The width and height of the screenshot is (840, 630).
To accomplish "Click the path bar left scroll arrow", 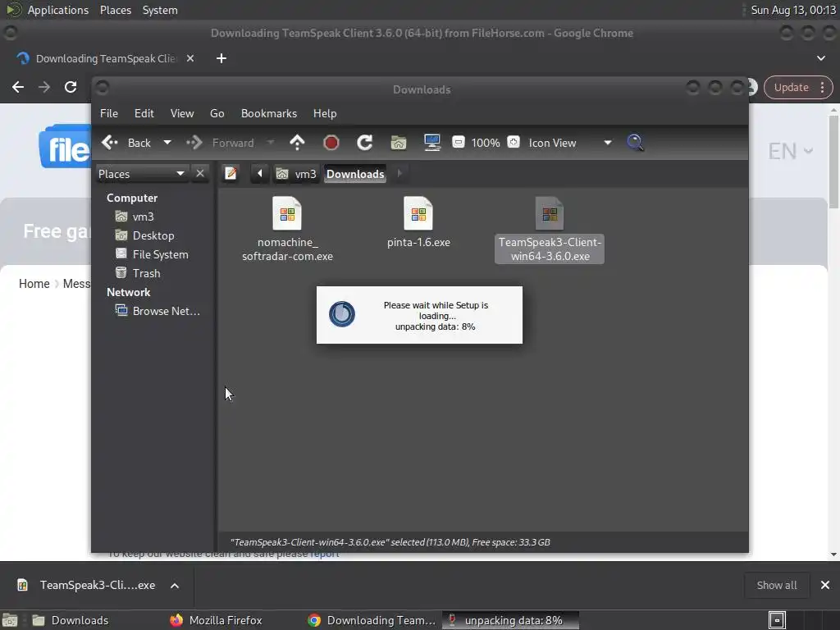I will point(260,174).
